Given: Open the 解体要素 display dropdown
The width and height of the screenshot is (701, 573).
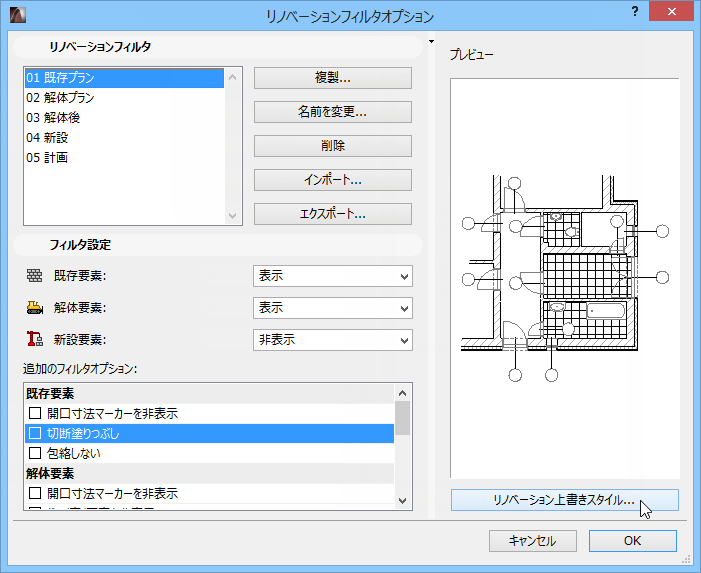Looking at the screenshot, I should pyautogui.click(x=333, y=308).
